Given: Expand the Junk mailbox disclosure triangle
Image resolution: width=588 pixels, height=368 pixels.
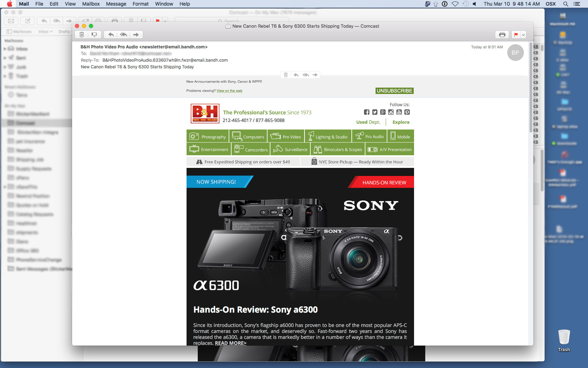Looking at the screenshot, I should pyautogui.click(x=5, y=67).
